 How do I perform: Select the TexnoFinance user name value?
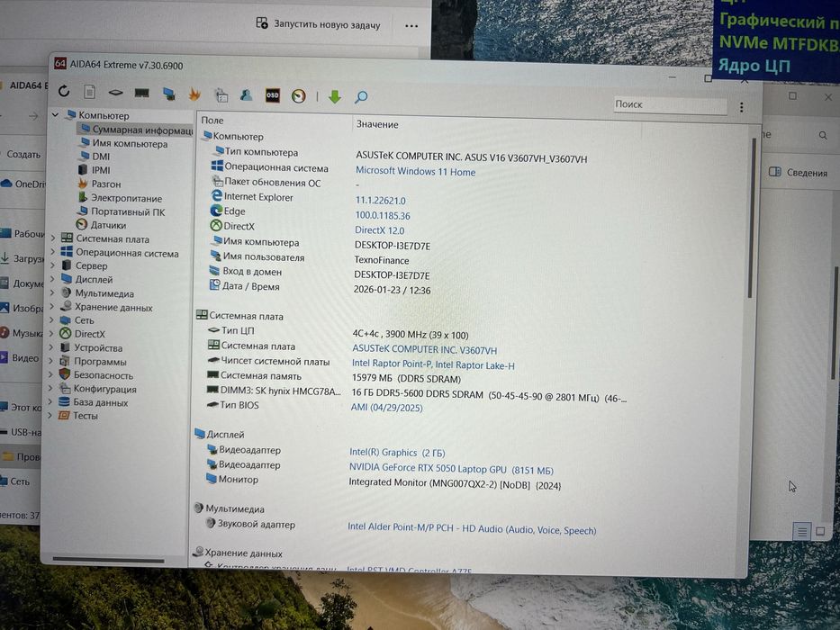coord(382,260)
